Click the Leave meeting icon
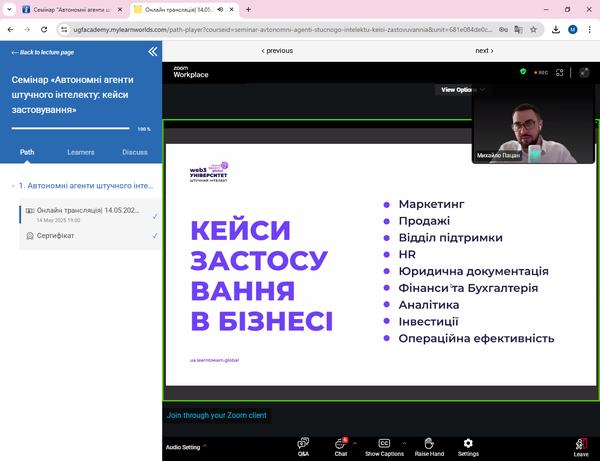Viewport: 600px width, 461px height. click(580, 444)
